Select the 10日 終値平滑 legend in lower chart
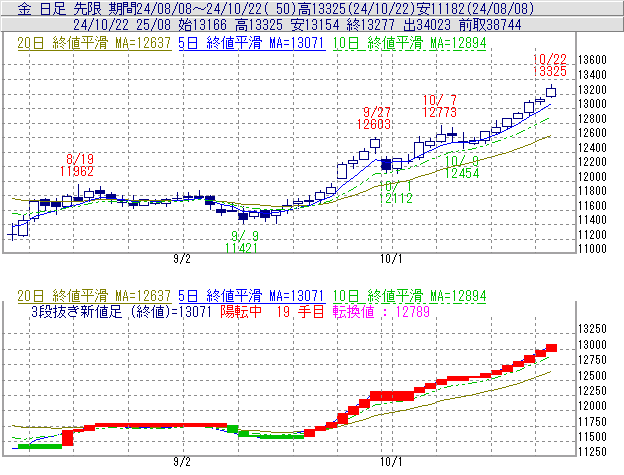The image size is (624, 475). [x=410, y=296]
